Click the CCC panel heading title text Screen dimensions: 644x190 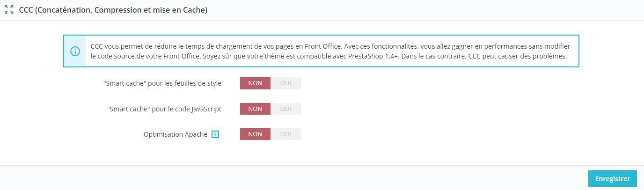[113, 10]
